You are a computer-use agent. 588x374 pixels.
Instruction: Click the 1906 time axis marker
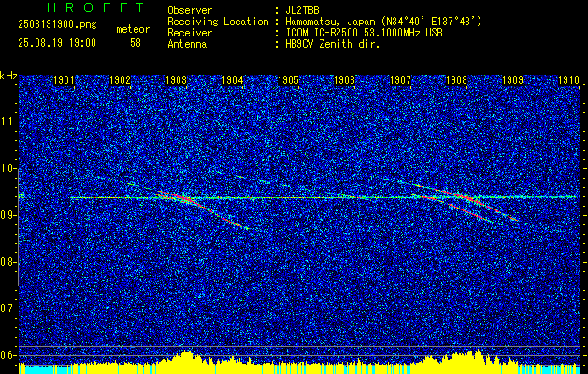coord(344,80)
